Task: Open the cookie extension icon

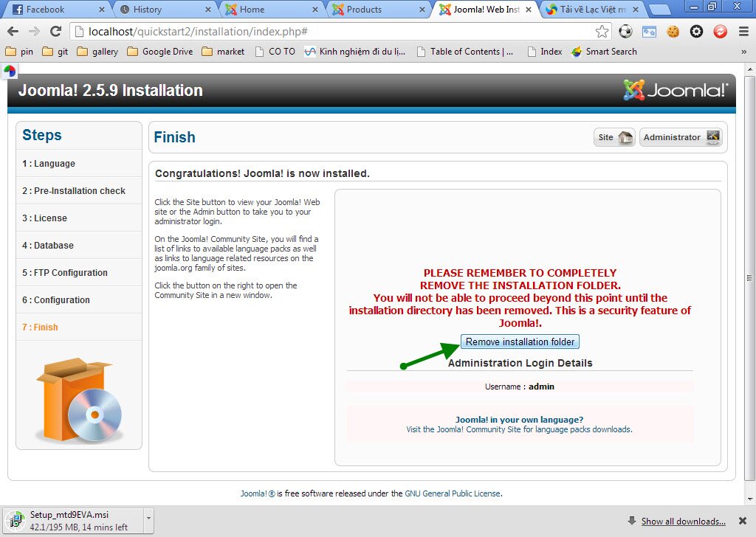Action: [673, 31]
